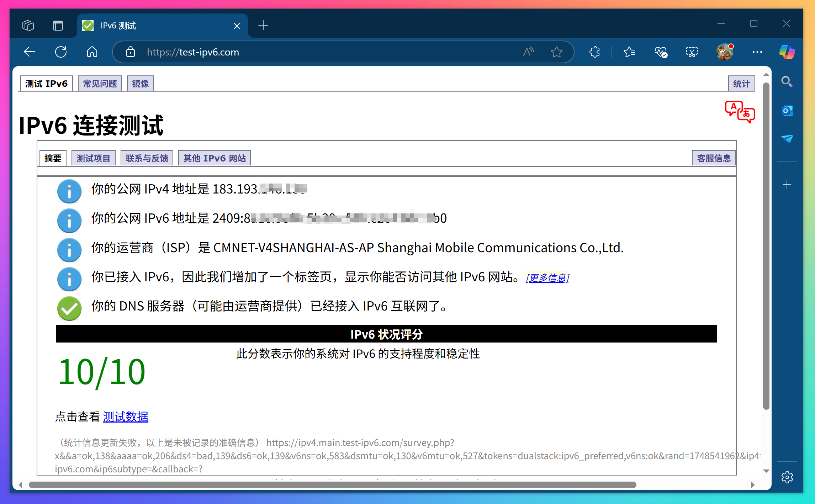Screen dimensions: 815x504
Task: Open the Settings and more menu
Action: 757,52
